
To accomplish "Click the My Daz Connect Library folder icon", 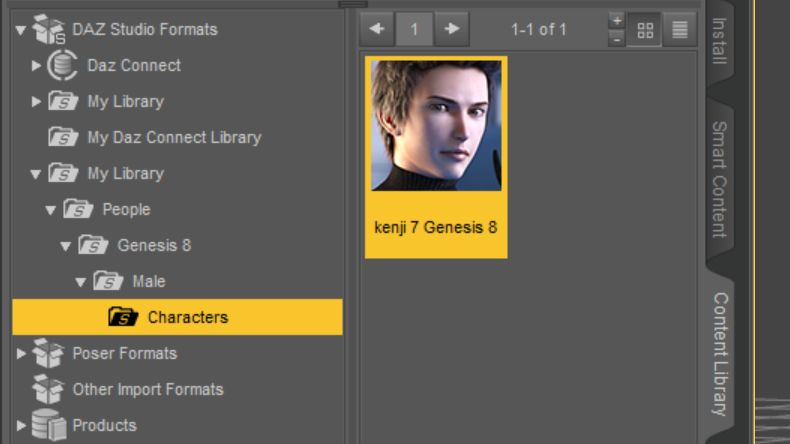I will point(63,137).
